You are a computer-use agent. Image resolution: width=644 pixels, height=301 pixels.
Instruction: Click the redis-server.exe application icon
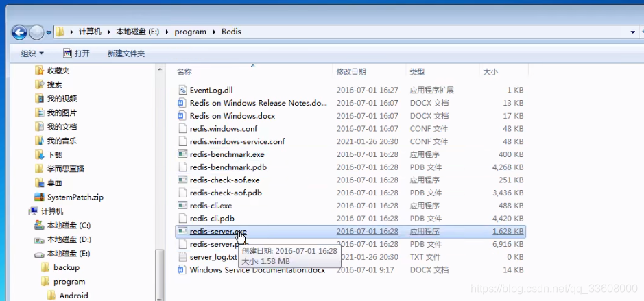pos(182,231)
